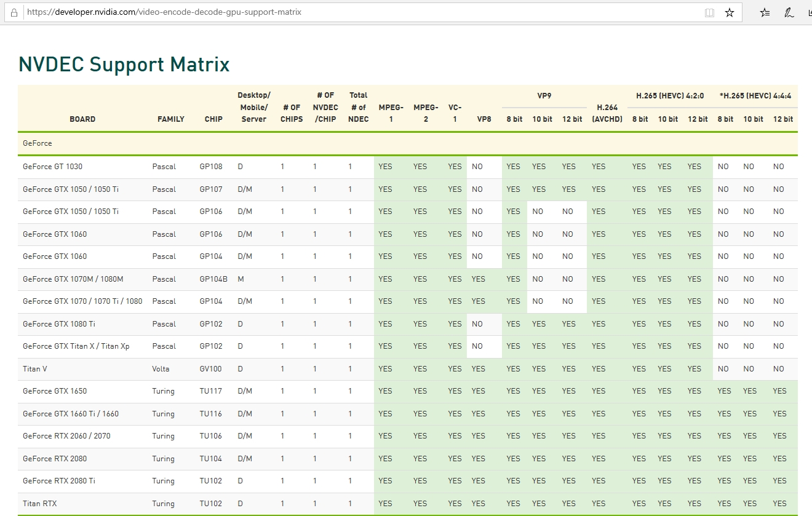Image resolution: width=812 pixels, height=516 pixels.
Task: Click the GP107 chip cell
Action: click(211, 189)
